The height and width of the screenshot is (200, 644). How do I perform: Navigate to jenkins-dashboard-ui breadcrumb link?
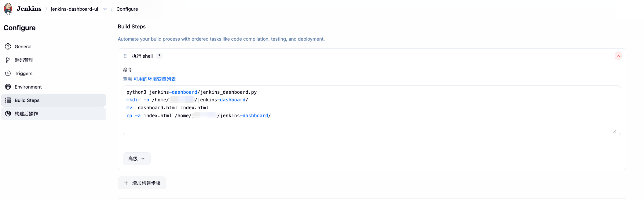pyautogui.click(x=75, y=9)
